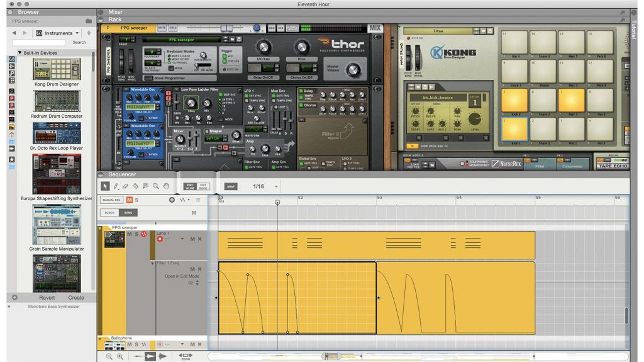Collapse the Mixer panel header
The image size is (644, 362).
tap(101, 12)
